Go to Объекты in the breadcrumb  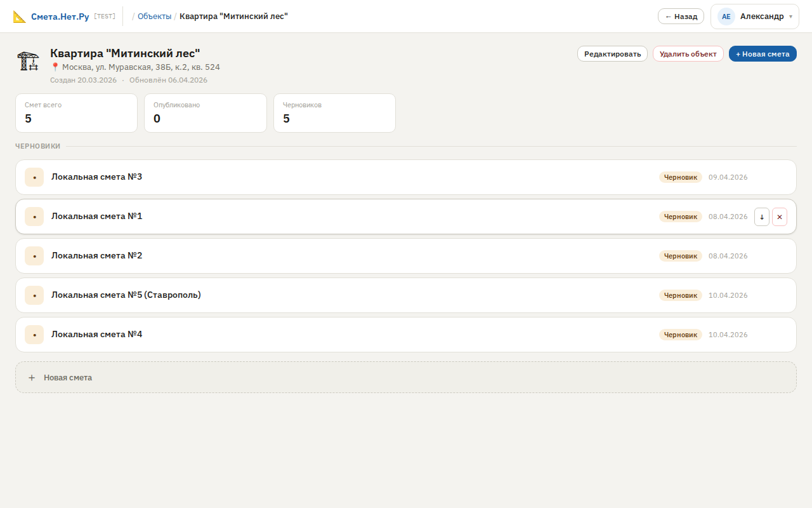154,17
